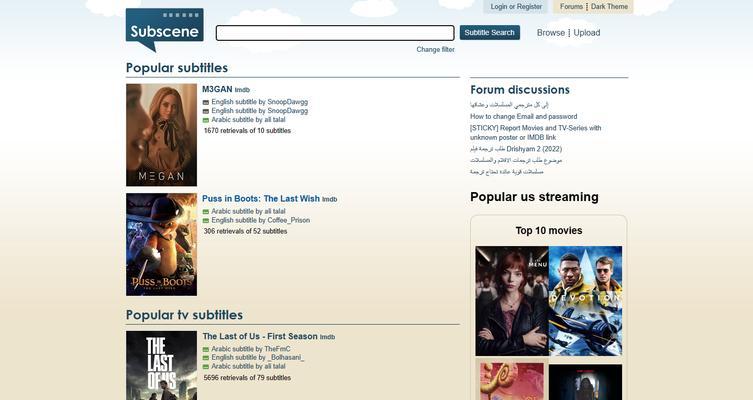Click the rating icon of second SnoopDawgg subtitle
Viewport: 753px width, 400px height.
[x=206, y=111]
